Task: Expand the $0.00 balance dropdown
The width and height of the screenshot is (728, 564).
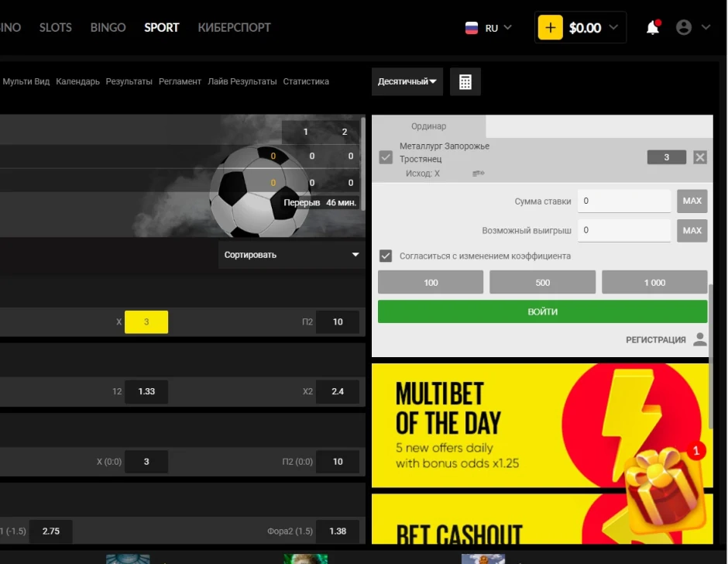Action: (x=613, y=27)
